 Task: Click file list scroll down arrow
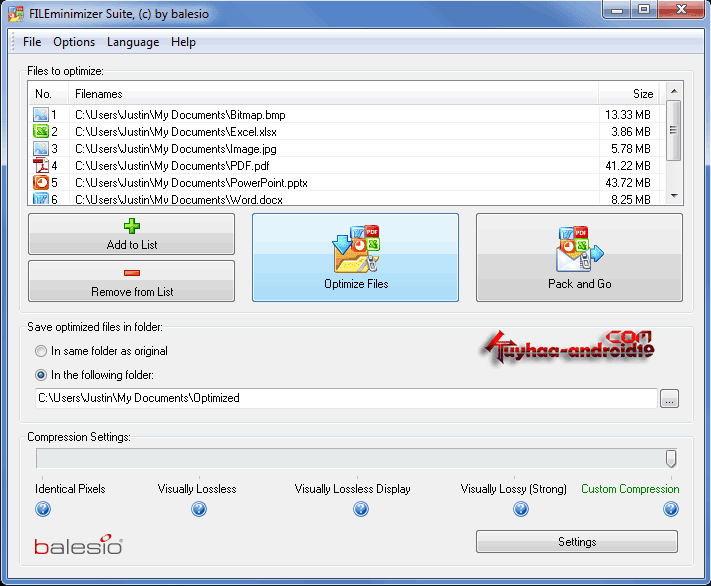point(674,196)
